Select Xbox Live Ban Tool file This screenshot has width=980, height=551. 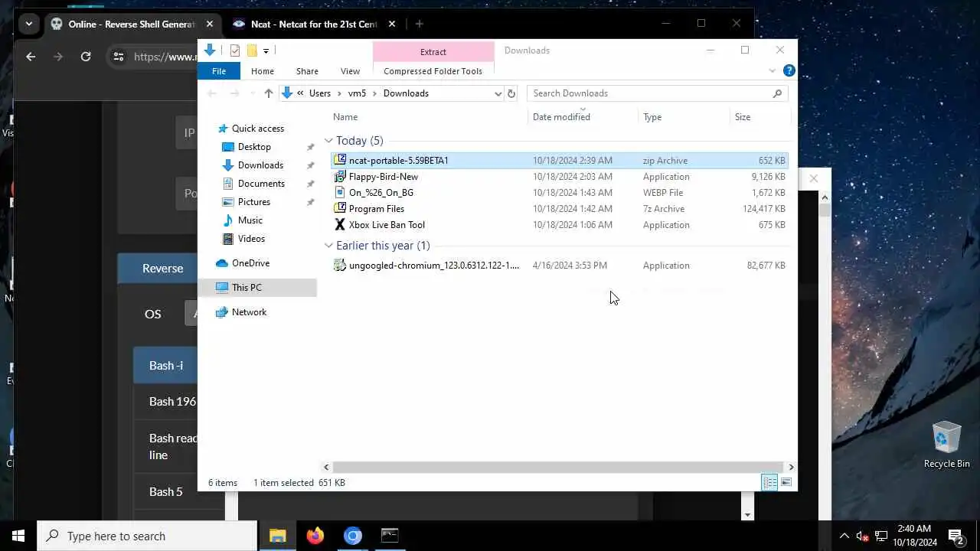point(560,225)
